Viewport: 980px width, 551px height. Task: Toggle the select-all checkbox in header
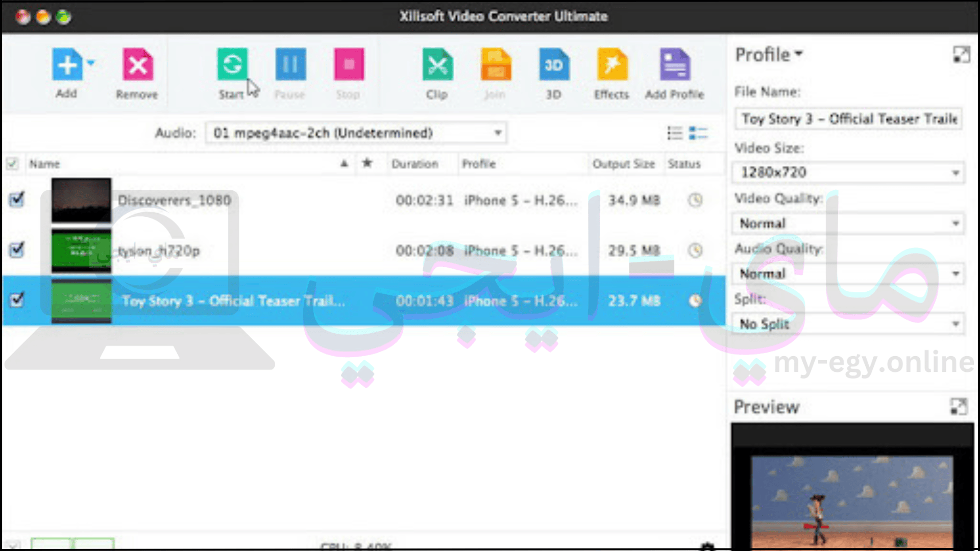(12, 164)
